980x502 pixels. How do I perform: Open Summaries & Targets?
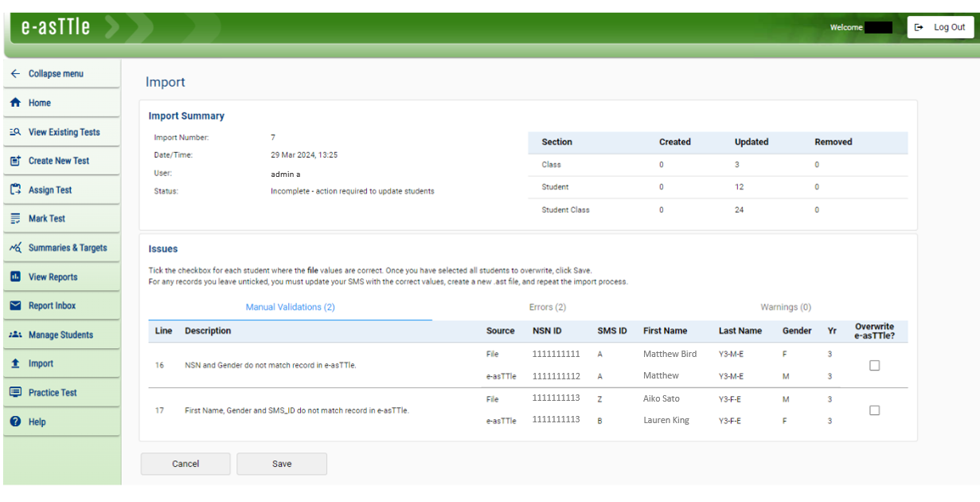pos(67,247)
